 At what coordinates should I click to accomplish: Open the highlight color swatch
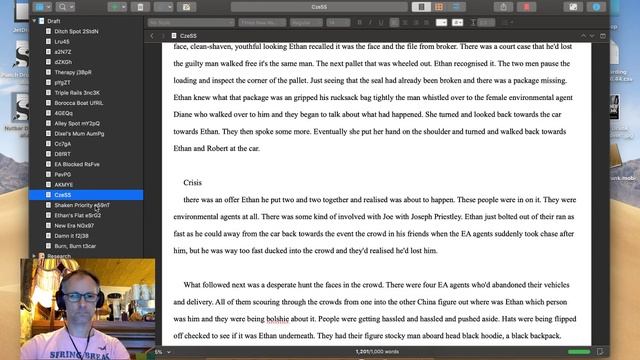coord(458,22)
